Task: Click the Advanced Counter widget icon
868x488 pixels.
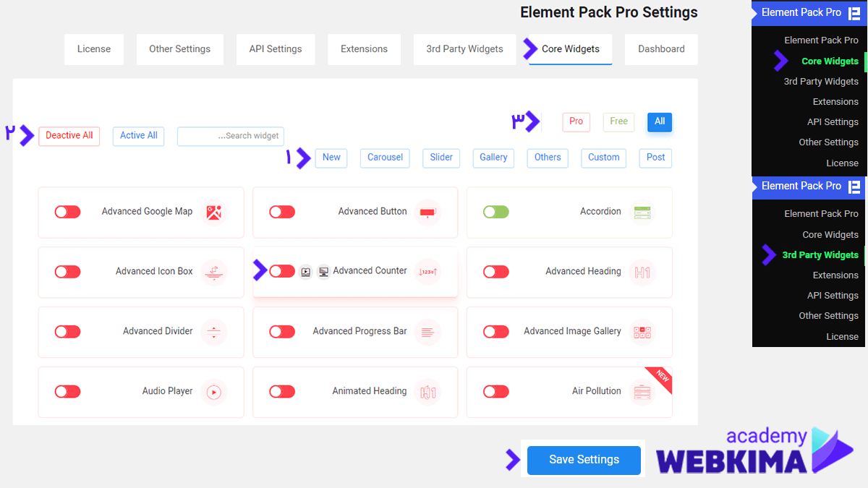Action: click(x=428, y=272)
